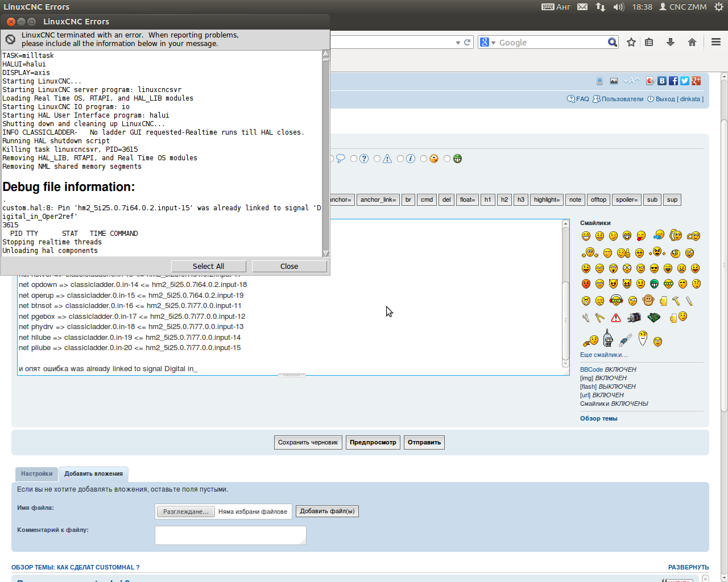This screenshot has width=728, height=582.
Task: Open the Firefox hamburger menu
Action: (x=716, y=43)
